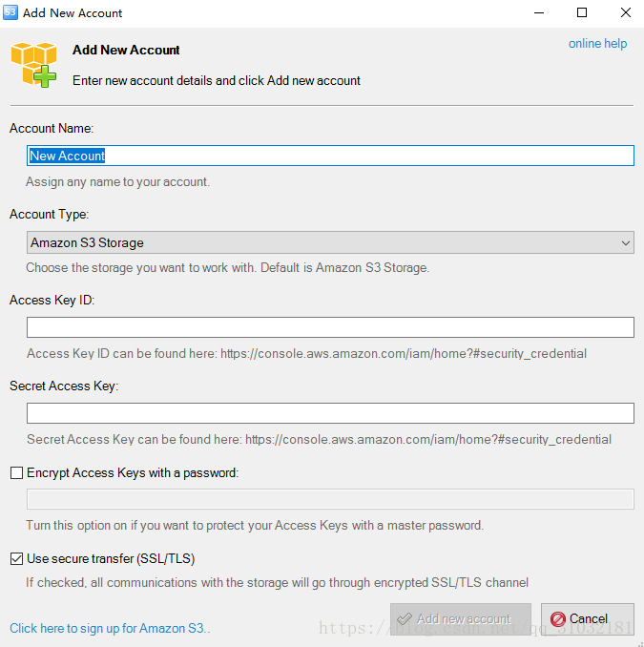
Task: Open the online help link
Action: tap(597, 43)
